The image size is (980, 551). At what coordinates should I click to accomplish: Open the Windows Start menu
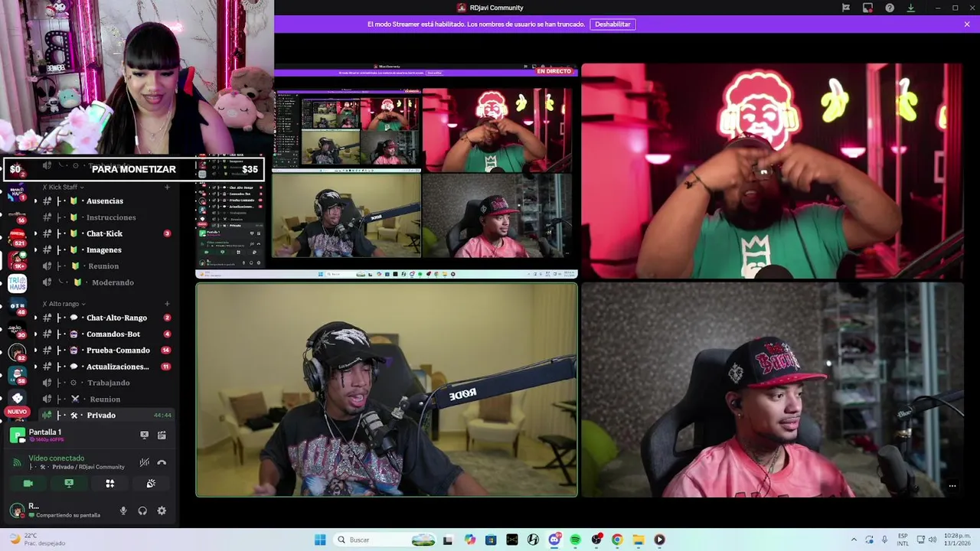[320, 540]
